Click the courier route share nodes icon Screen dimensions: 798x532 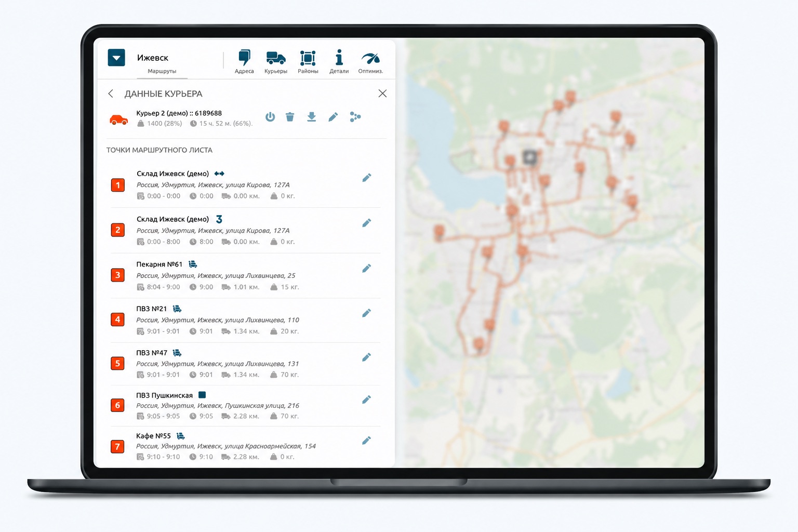click(355, 117)
